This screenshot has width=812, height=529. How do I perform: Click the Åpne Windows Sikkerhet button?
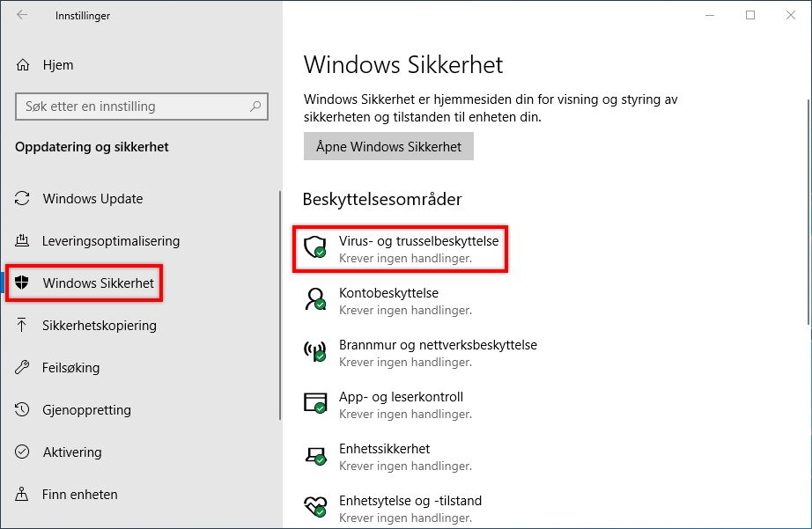click(388, 146)
